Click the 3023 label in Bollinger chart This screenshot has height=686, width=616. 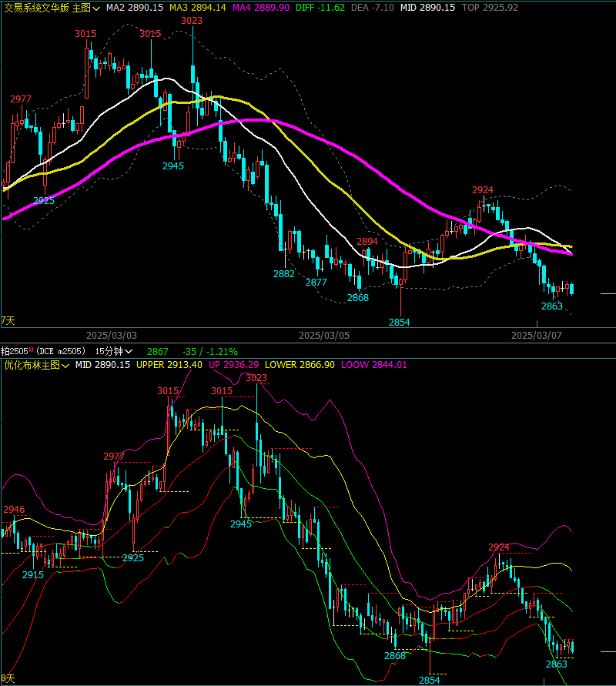coord(256,377)
